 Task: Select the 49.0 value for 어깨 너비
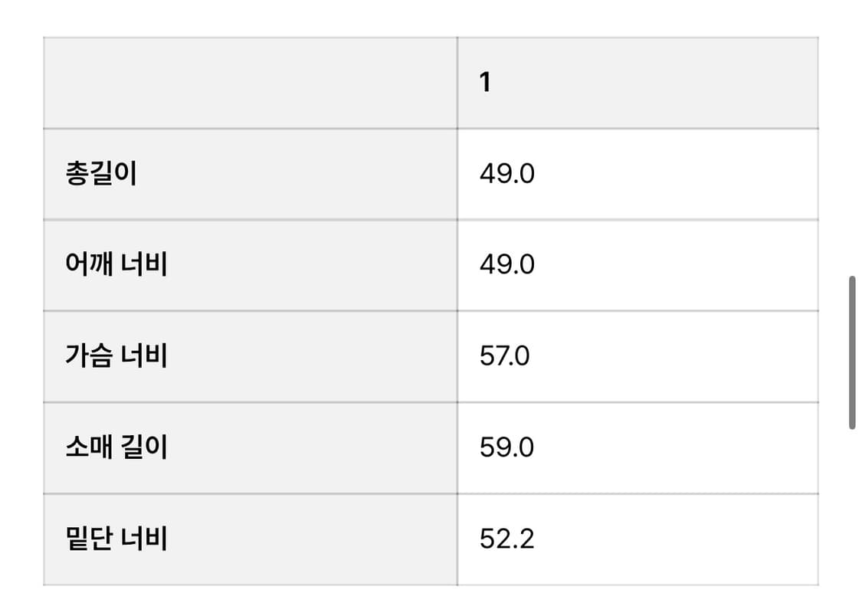click(506, 265)
